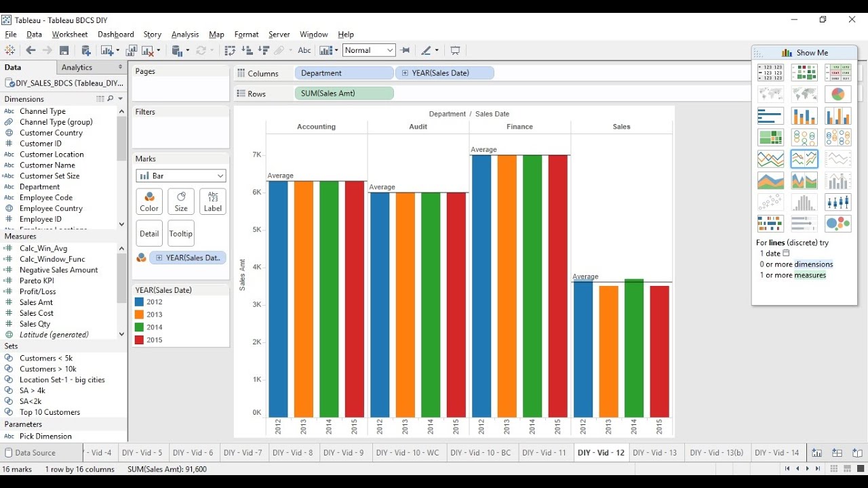This screenshot has height=488, width=868.
Task: Click the Sort Ascending toolbar icon
Action: pos(247,50)
